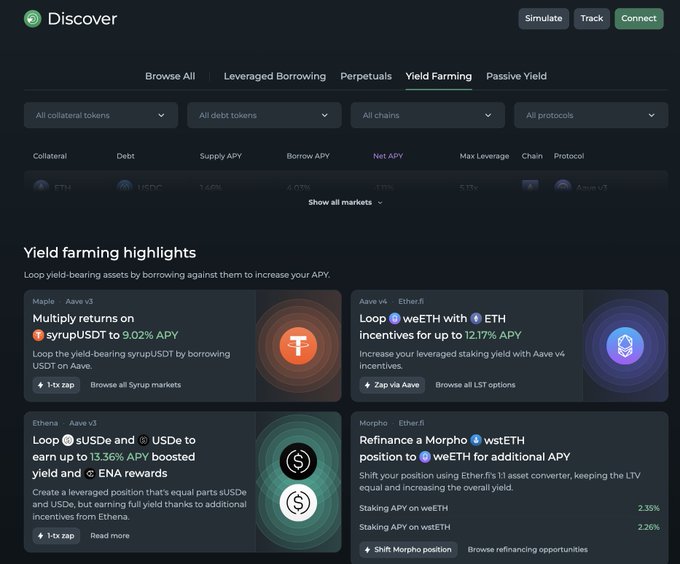The image size is (680, 564).
Task: Click lightning icon on Zap via Aave button
Action: coord(367,385)
